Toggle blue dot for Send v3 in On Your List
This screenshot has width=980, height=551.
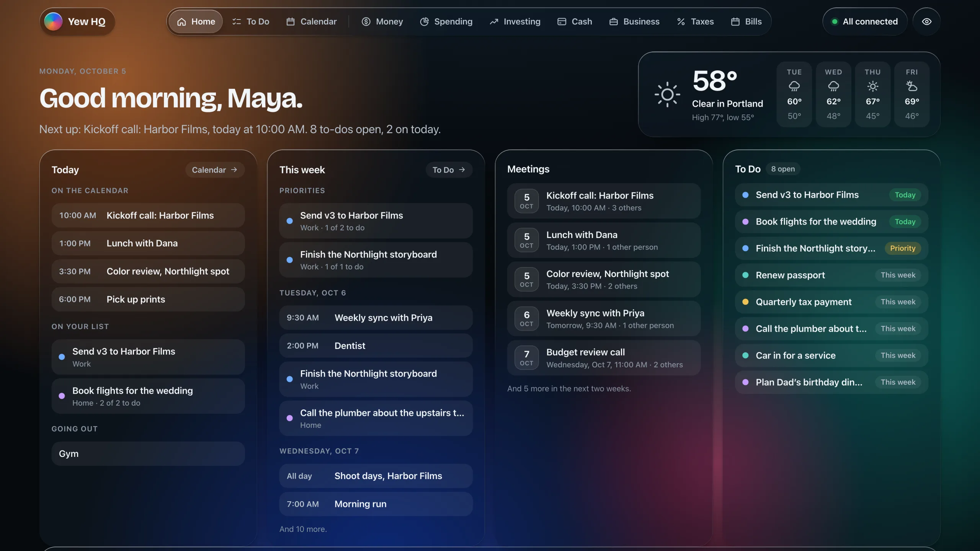(x=62, y=357)
